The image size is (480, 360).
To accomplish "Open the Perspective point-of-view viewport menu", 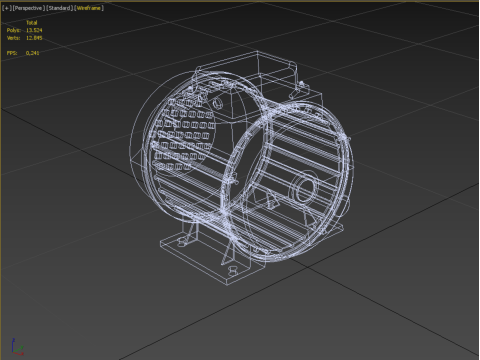I will coord(28,8).
